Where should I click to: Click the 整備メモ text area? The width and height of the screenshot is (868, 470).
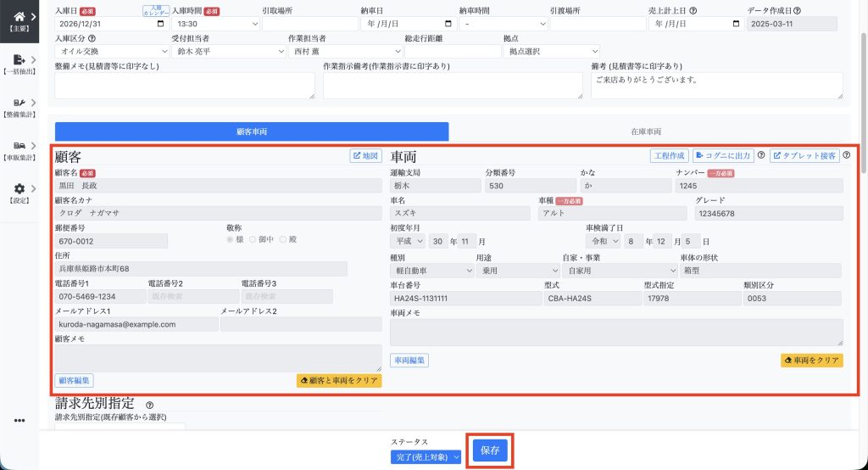[x=185, y=85]
